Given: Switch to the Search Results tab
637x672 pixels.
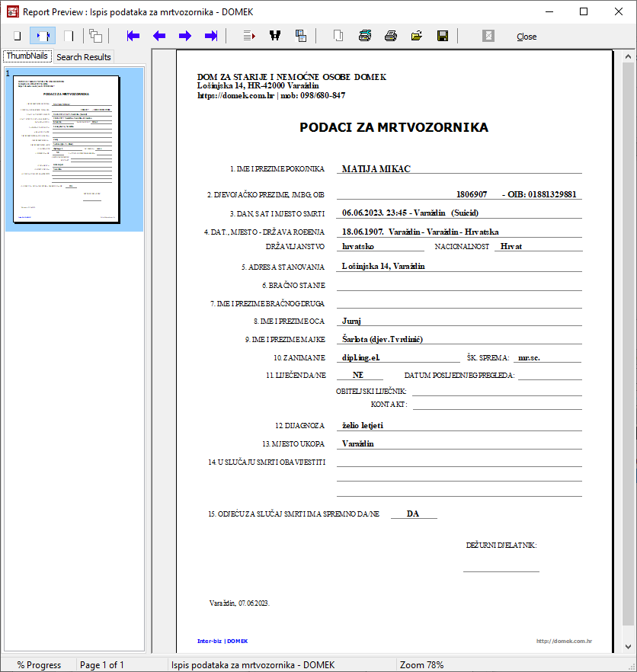Looking at the screenshot, I should pyautogui.click(x=84, y=57).
